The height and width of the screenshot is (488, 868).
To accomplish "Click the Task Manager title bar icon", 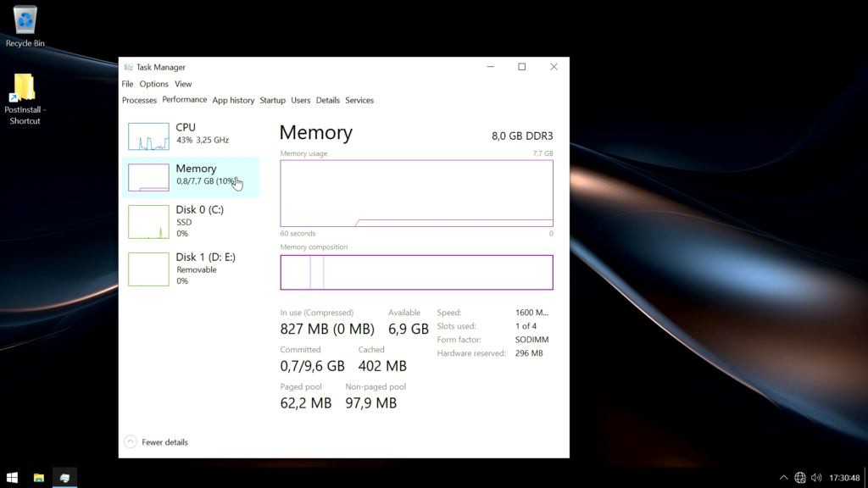I will coord(128,67).
